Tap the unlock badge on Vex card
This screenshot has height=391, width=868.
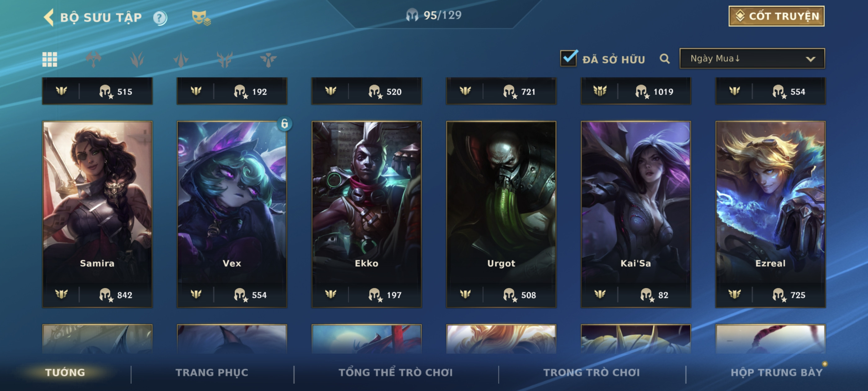click(x=284, y=124)
